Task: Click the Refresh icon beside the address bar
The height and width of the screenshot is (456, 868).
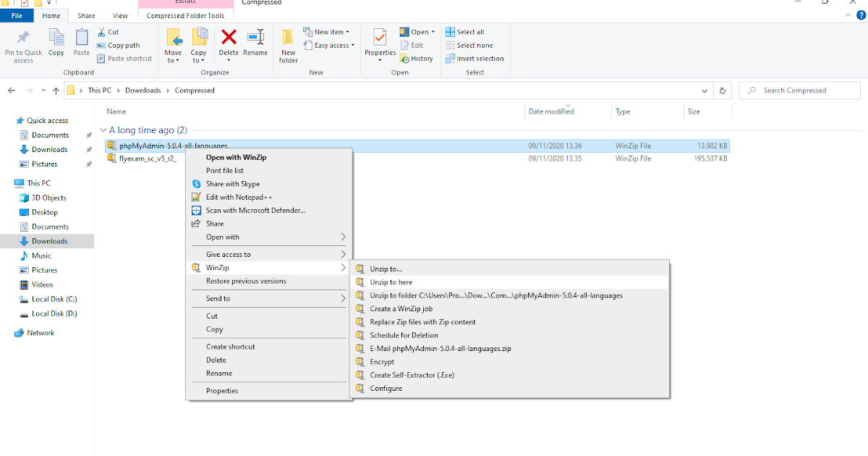Action: 722,90
